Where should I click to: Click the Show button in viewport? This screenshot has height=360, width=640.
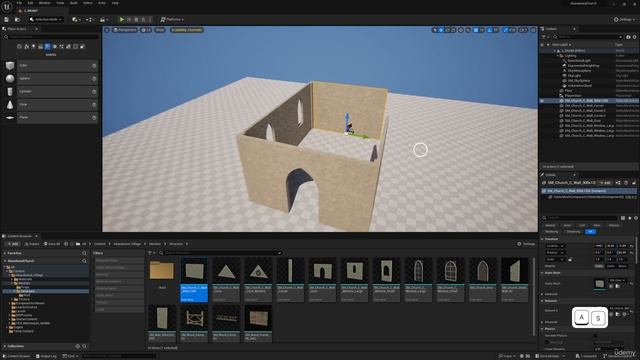(x=160, y=30)
